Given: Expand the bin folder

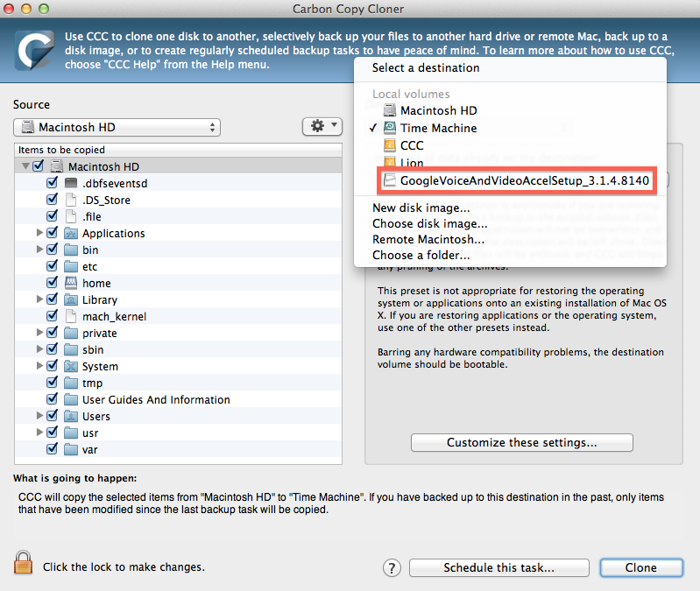Looking at the screenshot, I should (39, 249).
